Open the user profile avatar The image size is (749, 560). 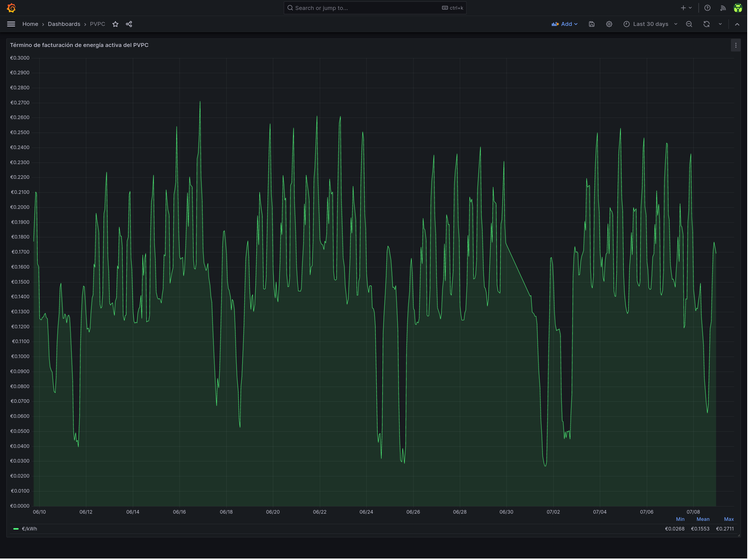(x=738, y=8)
